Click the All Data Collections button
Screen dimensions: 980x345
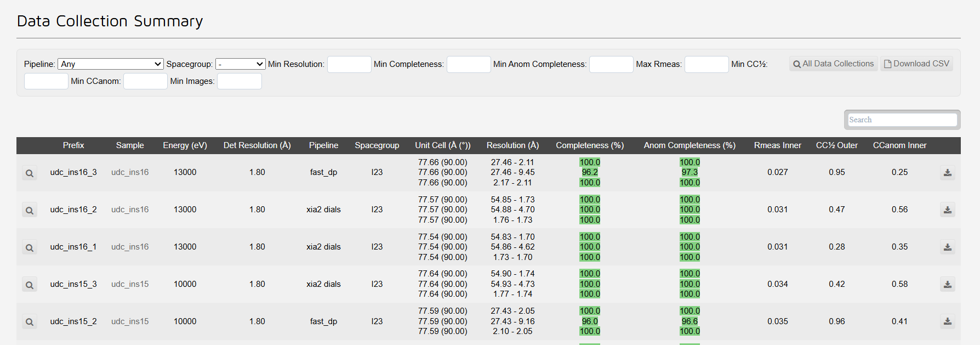coord(834,64)
